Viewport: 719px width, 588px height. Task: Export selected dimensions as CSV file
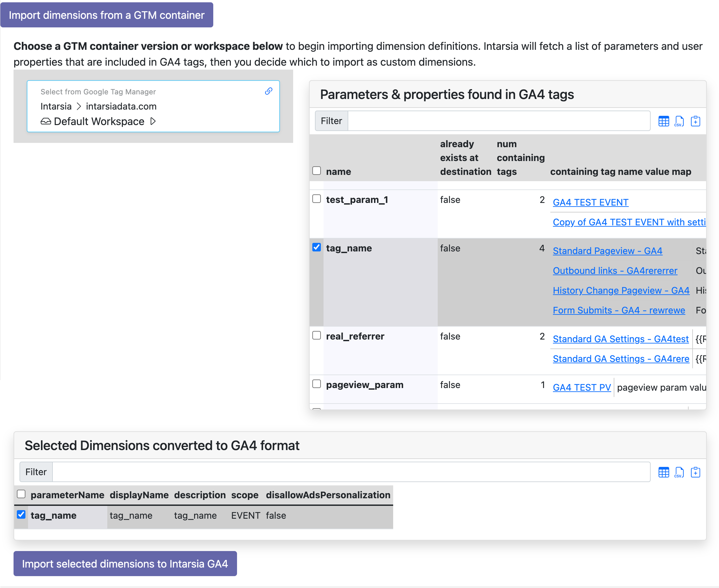coord(679,472)
